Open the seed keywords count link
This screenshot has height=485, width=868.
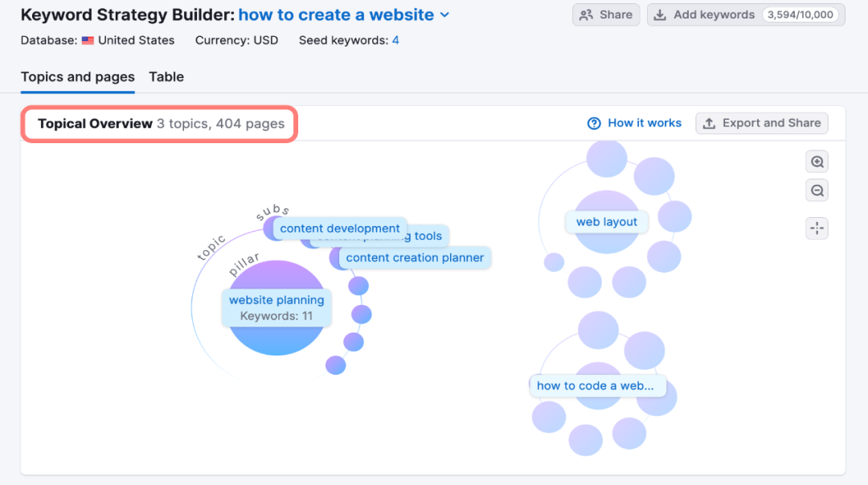click(395, 40)
